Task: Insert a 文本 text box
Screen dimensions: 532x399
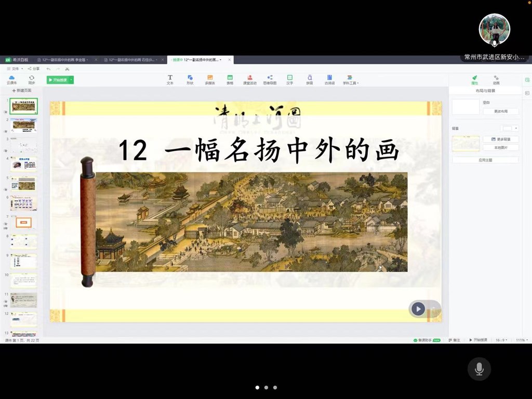Action: tap(170, 79)
